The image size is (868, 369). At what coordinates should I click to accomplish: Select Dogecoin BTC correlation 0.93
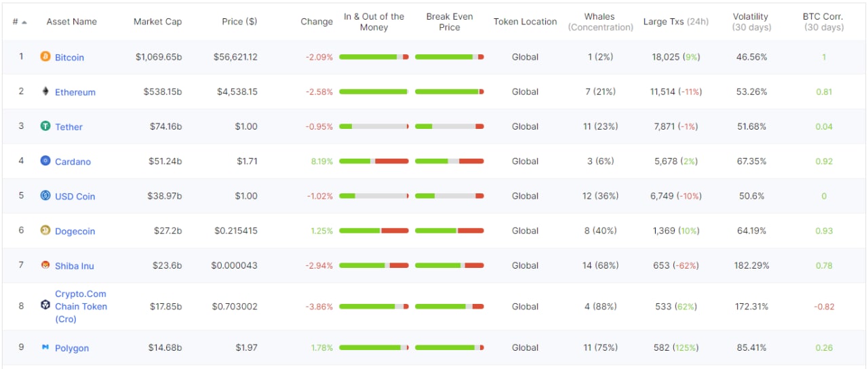824,231
